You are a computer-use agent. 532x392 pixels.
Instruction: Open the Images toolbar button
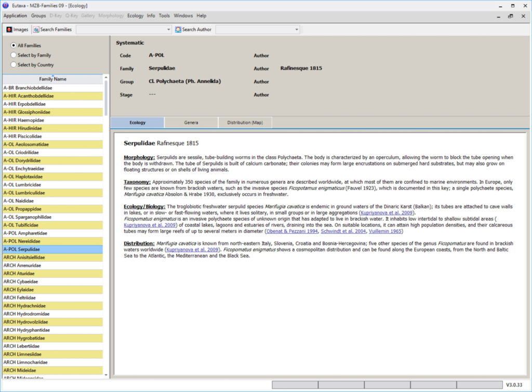[x=17, y=30]
